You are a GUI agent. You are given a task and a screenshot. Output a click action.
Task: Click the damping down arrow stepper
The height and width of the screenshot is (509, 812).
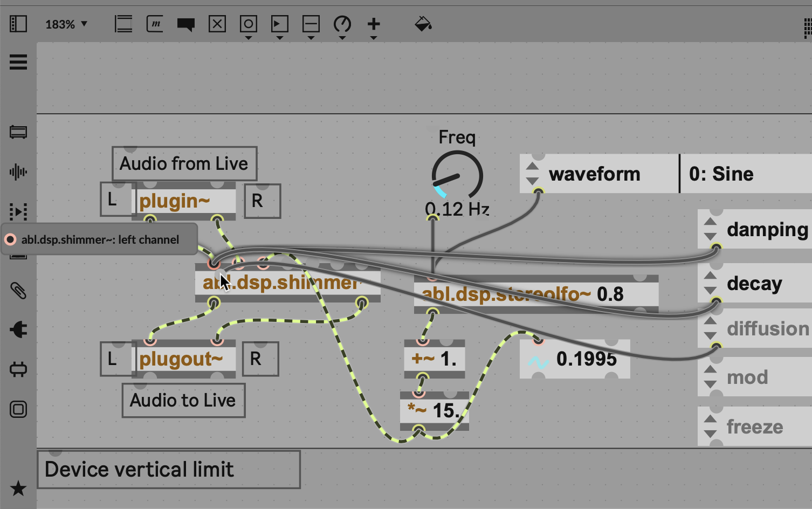coord(710,236)
